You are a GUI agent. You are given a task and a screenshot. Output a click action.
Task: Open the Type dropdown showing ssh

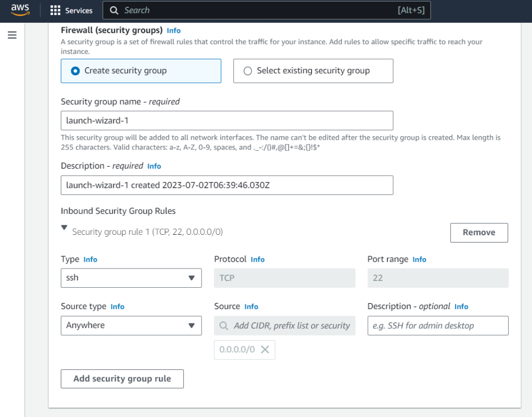coord(131,278)
